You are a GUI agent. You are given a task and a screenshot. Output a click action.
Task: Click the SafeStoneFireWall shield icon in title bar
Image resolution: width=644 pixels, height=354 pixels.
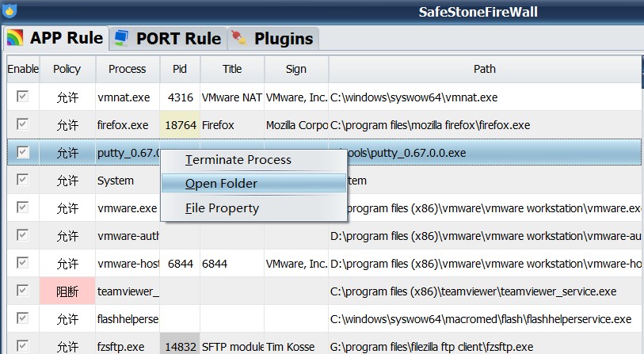click(9, 10)
